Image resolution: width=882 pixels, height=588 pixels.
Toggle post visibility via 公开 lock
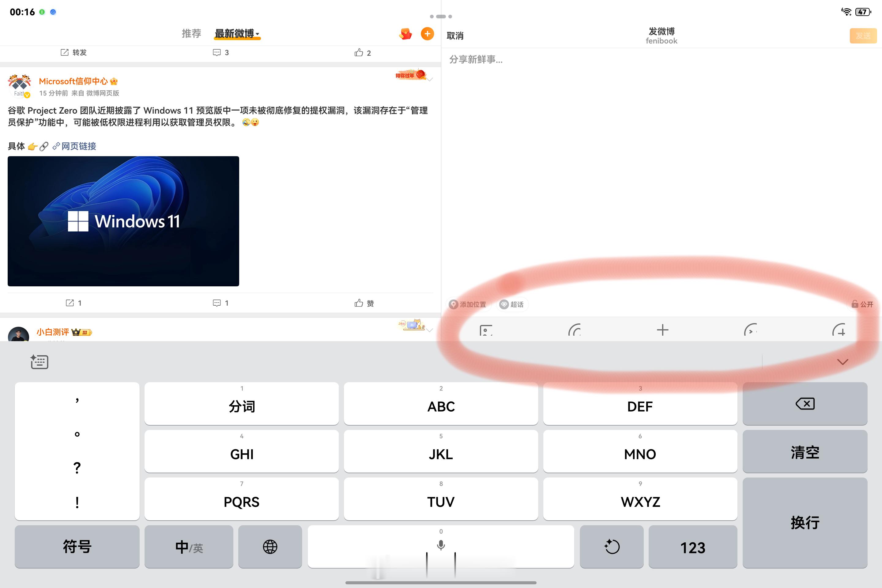[862, 304]
